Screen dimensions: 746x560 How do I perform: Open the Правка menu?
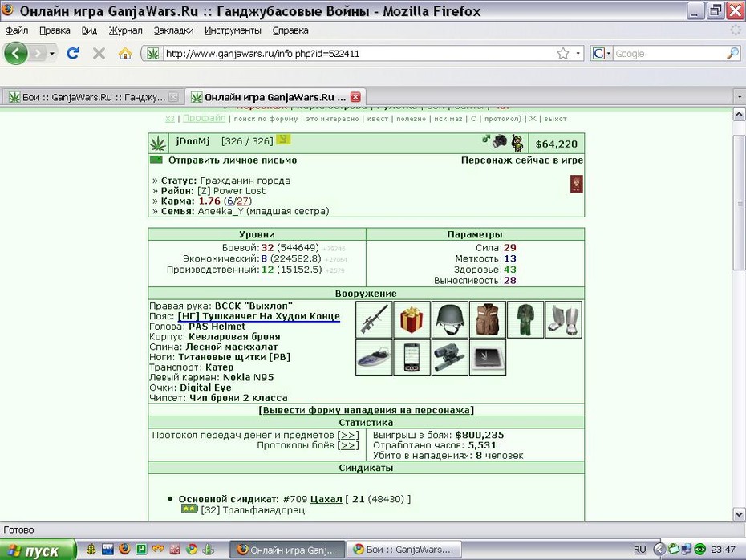tap(55, 30)
